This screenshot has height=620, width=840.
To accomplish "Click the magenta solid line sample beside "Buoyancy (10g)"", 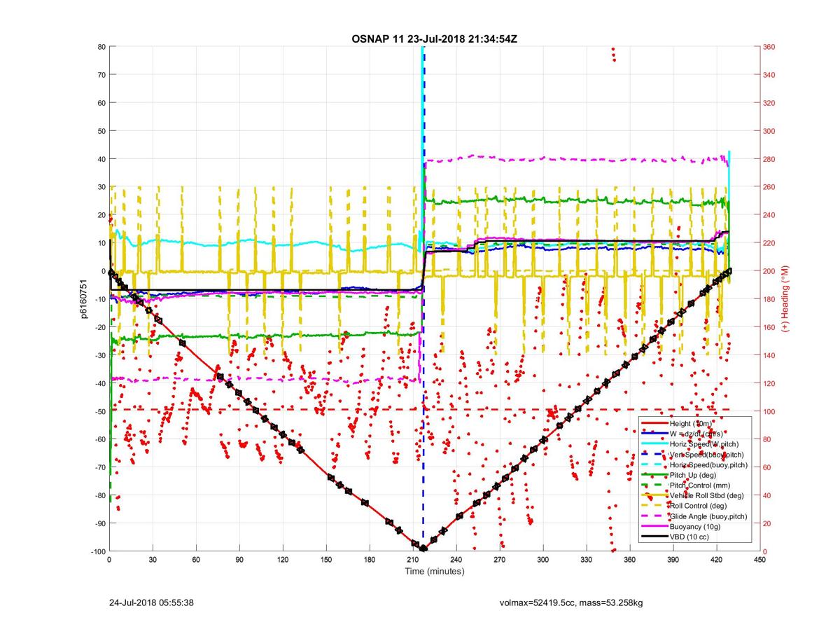I will click(x=654, y=526).
